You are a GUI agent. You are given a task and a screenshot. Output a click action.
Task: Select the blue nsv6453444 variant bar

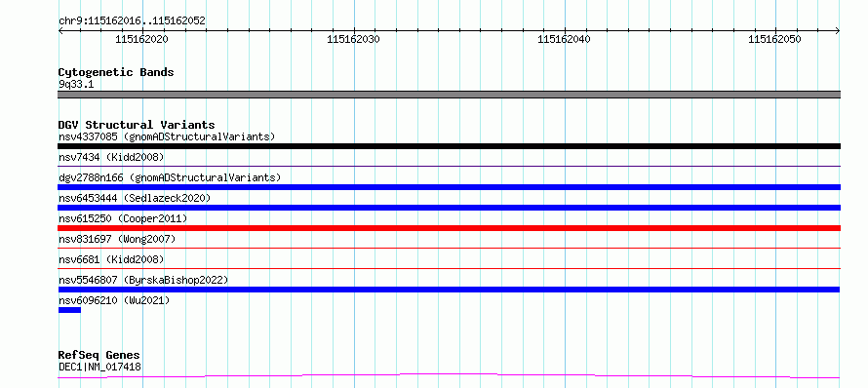449,208
